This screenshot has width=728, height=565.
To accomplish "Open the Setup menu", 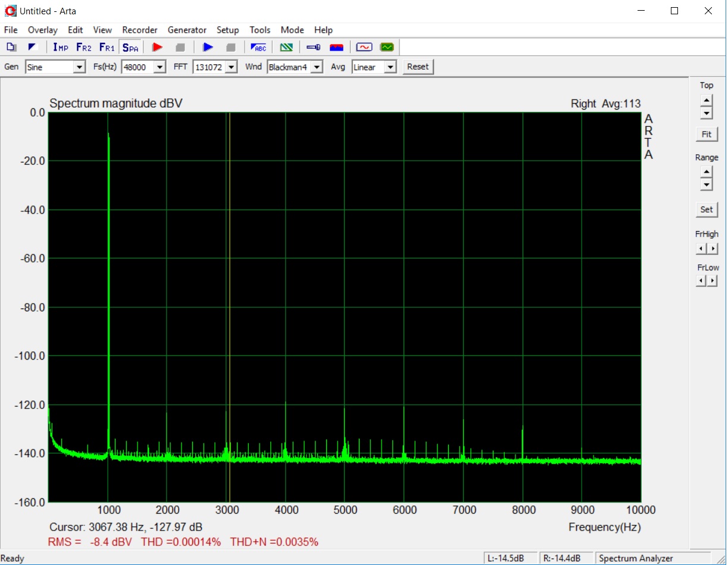I will pyautogui.click(x=227, y=30).
